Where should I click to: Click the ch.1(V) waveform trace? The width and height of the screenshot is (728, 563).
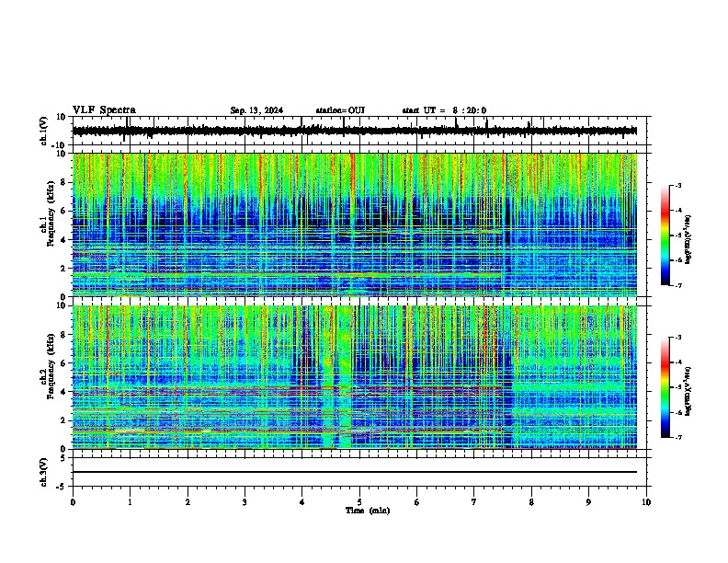click(x=355, y=131)
